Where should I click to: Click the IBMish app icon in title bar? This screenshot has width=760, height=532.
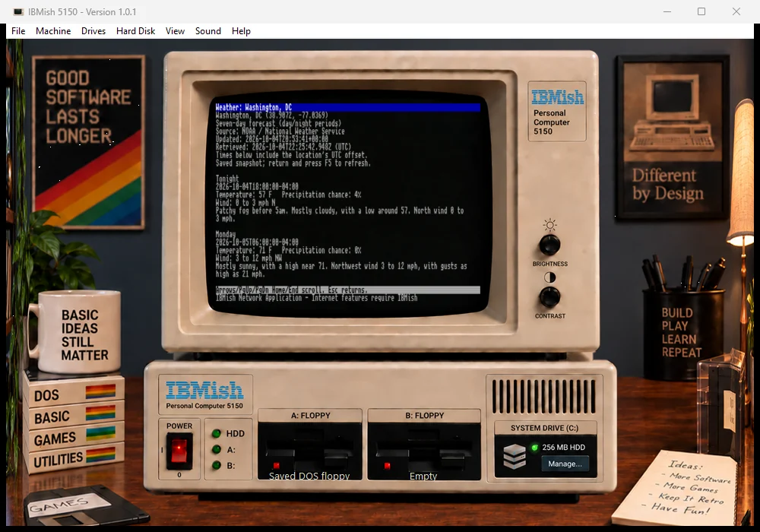pyautogui.click(x=18, y=11)
